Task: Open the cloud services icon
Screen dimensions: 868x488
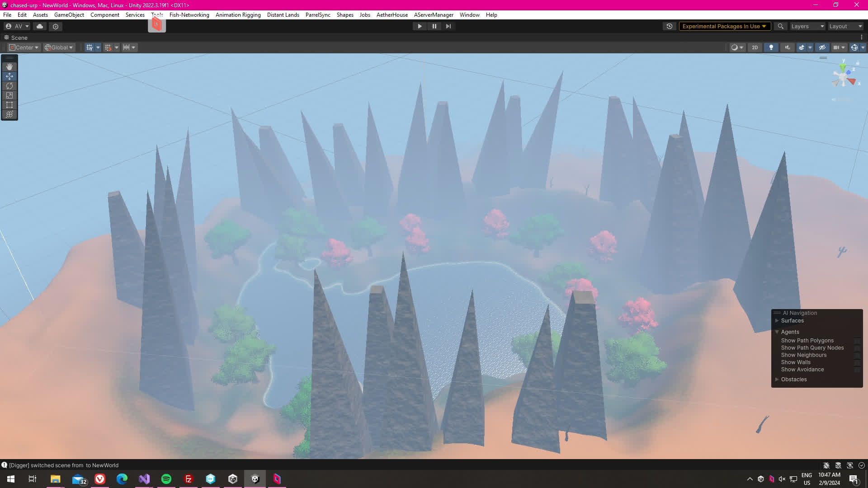Action: pyautogui.click(x=40, y=26)
